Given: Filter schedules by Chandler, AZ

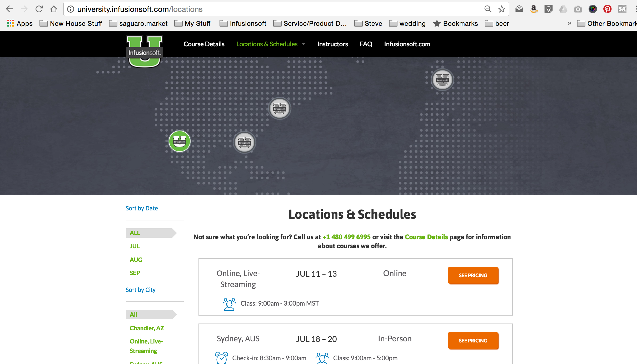Looking at the screenshot, I should [147, 328].
